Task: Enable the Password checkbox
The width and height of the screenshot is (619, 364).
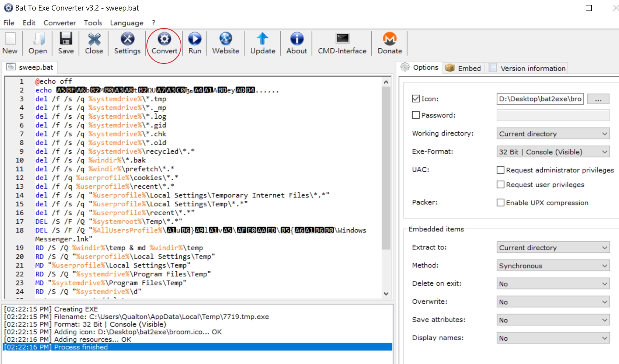Action: (416, 115)
